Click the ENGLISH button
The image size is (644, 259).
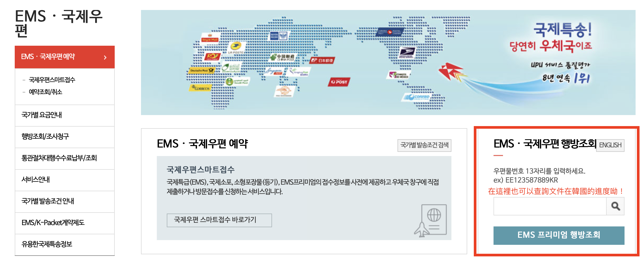[x=610, y=145]
